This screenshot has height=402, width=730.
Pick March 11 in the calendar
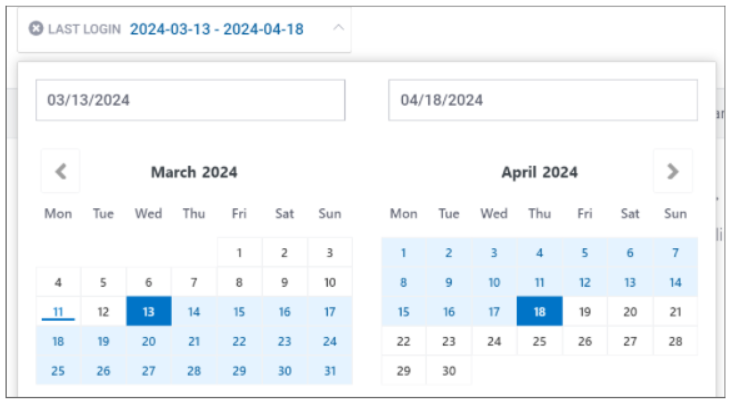(58, 311)
